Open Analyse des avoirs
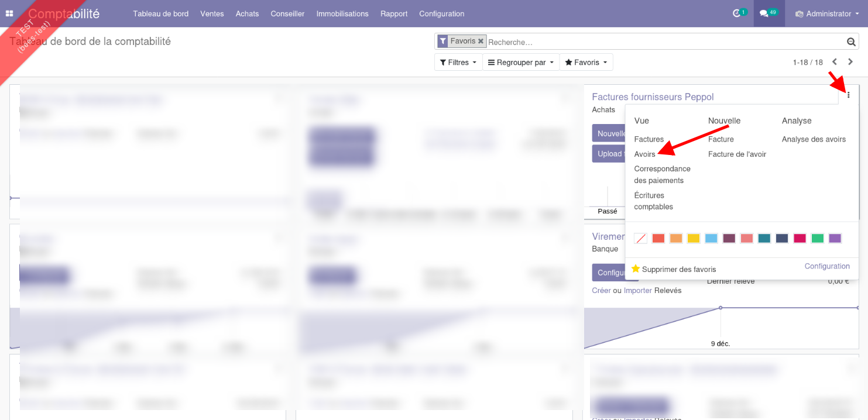The height and width of the screenshot is (420, 868). tap(814, 139)
